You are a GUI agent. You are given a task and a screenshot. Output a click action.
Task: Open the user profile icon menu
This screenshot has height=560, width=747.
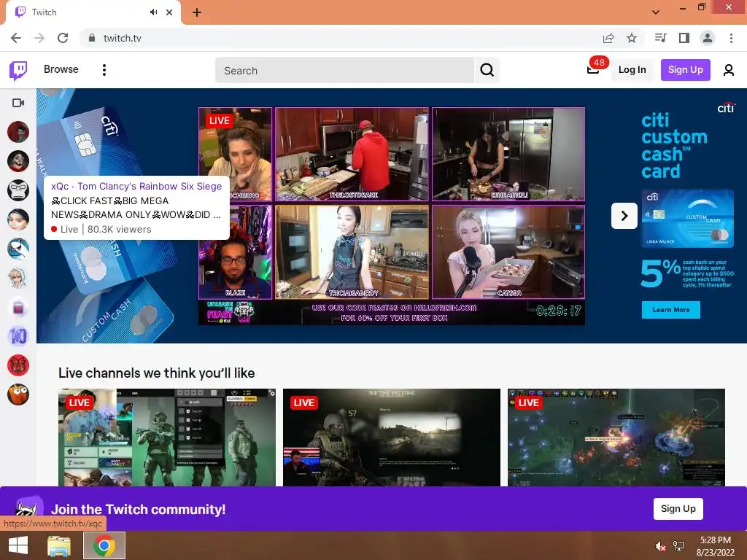729,71
